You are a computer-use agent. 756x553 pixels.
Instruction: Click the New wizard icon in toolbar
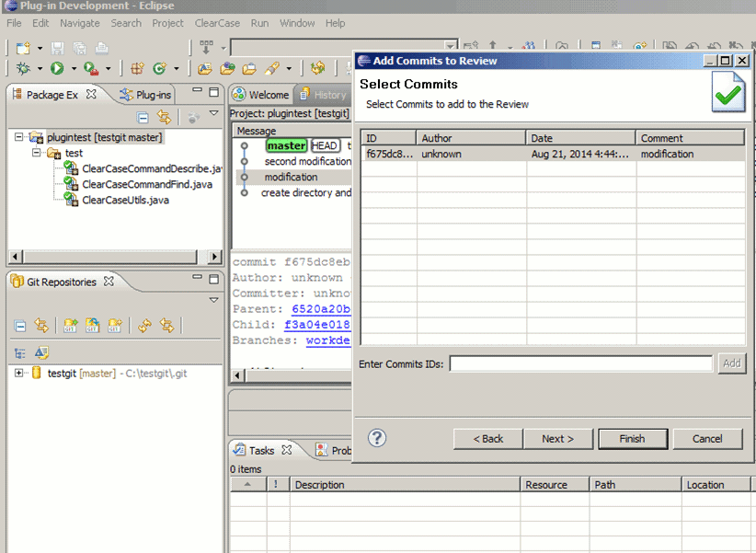click(23, 47)
